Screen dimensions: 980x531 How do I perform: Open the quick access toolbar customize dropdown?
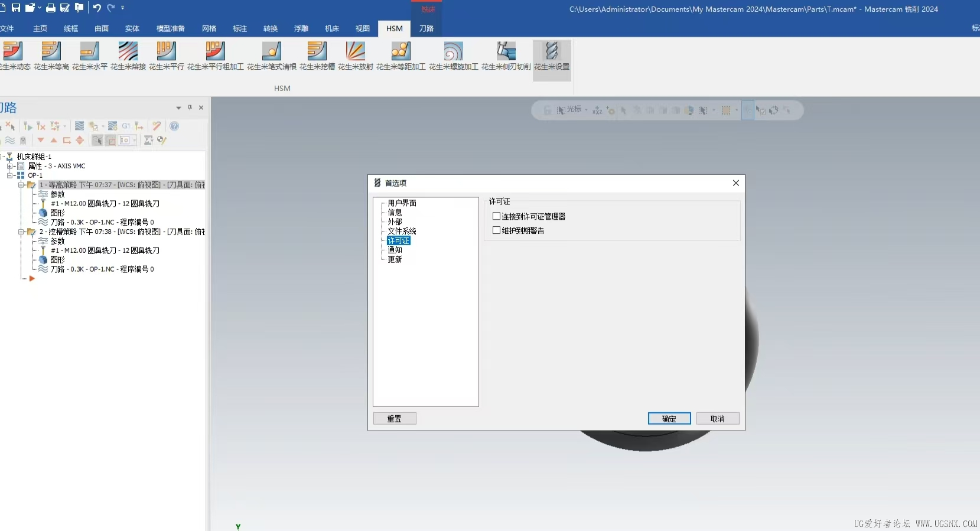123,8
